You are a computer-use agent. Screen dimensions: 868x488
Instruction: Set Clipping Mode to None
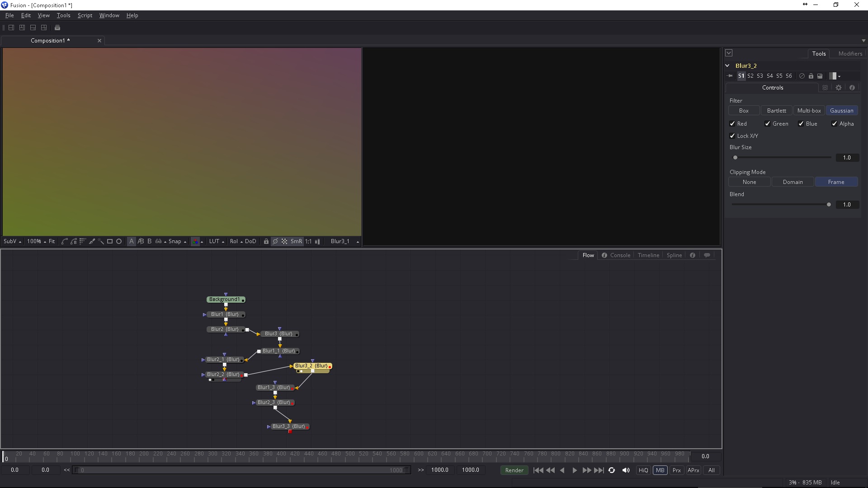749,182
